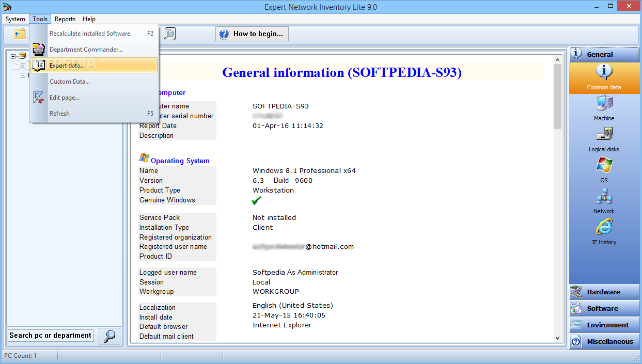Click the Windows flag icon beside Operating System
Image resolution: width=642 pixels, height=364 pixels.
[x=144, y=158]
